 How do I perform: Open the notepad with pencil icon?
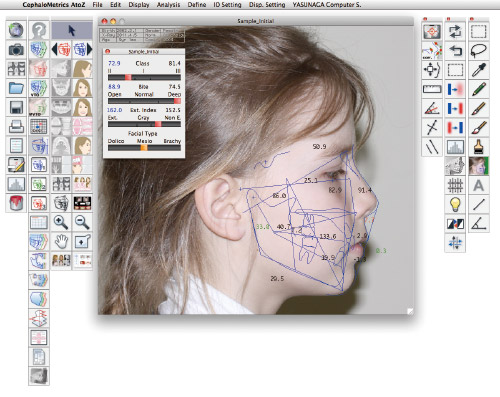point(16,165)
